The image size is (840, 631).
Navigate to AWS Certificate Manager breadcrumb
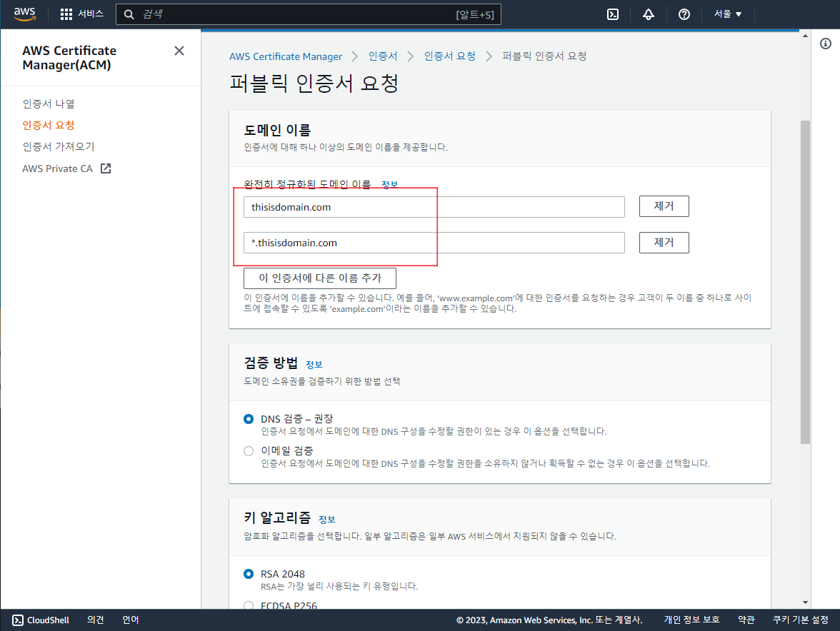pyautogui.click(x=286, y=56)
